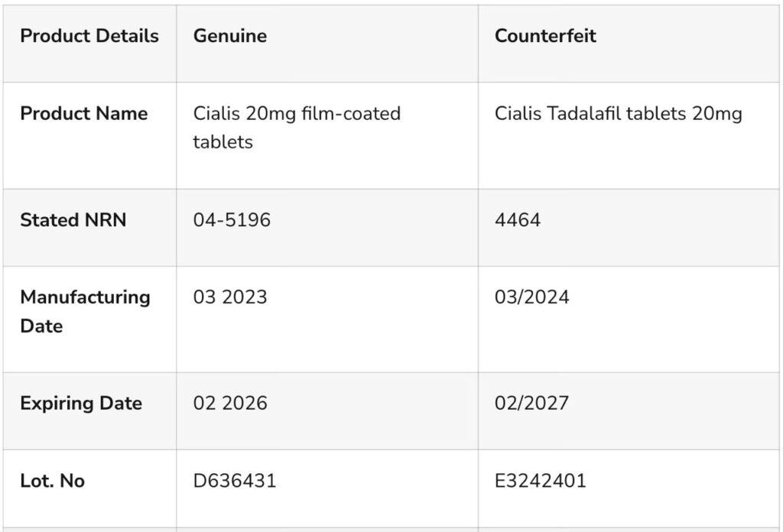Click the counterfeit NRN value 4464
This screenshot has width=783, height=532.
click(517, 220)
